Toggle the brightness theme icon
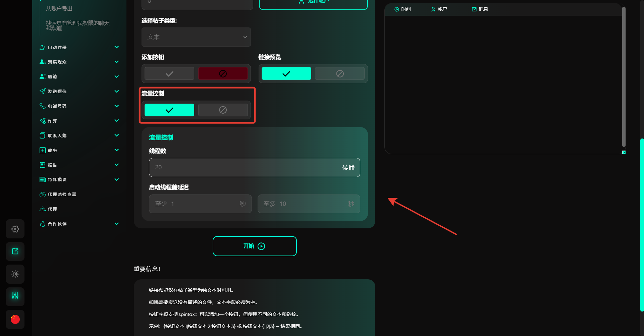The image size is (644, 336). [x=15, y=274]
